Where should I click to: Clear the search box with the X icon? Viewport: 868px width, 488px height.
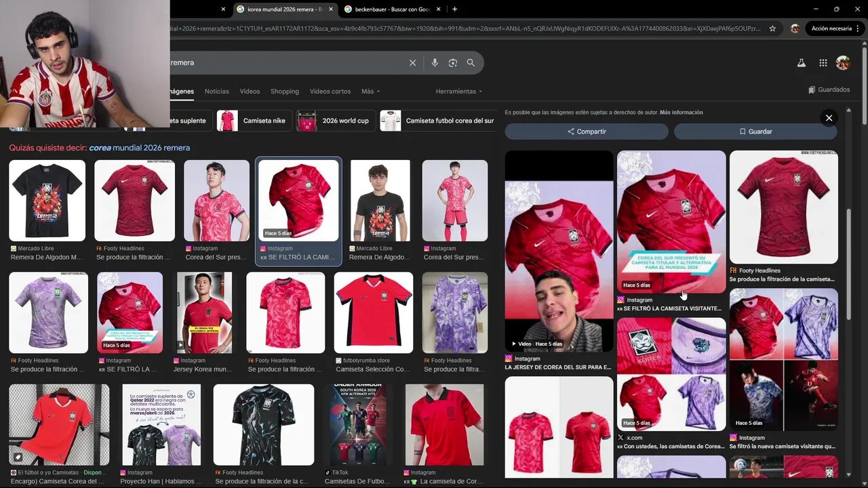click(x=412, y=63)
